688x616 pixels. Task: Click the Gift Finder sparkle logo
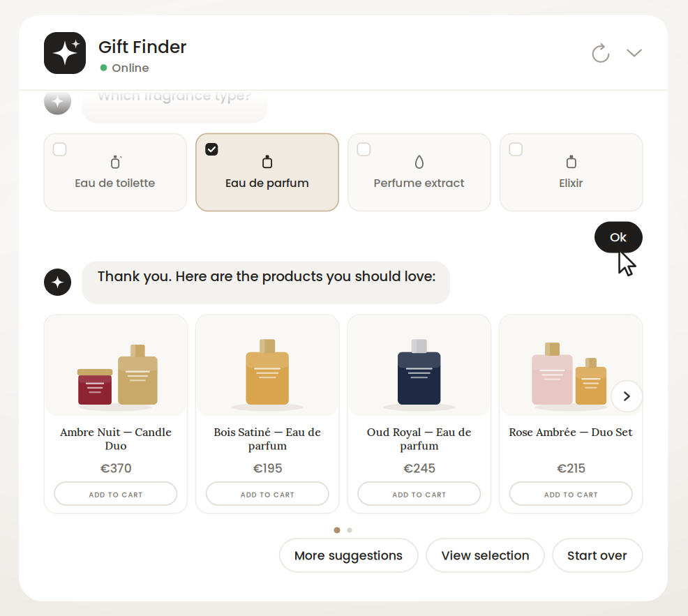[x=65, y=53]
